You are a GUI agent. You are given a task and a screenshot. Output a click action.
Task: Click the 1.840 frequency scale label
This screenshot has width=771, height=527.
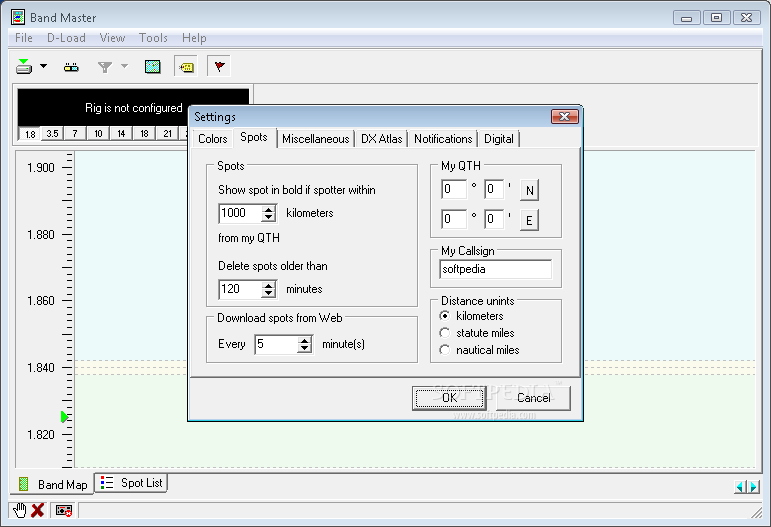41,368
